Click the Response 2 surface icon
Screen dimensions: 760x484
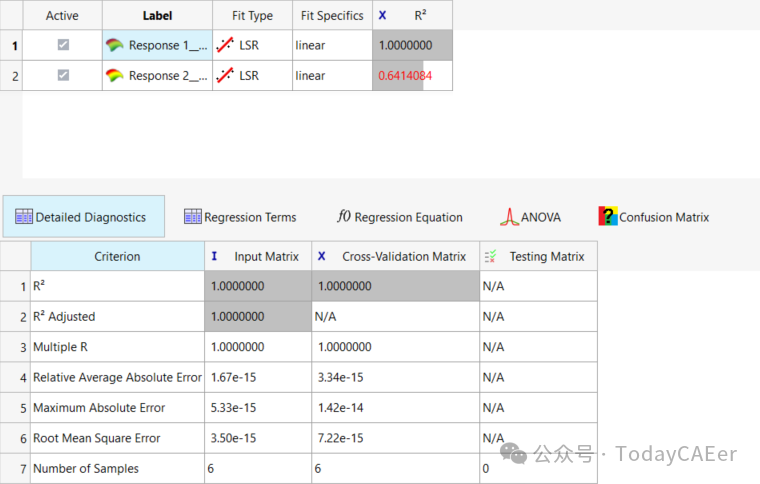tap(114, 76)
